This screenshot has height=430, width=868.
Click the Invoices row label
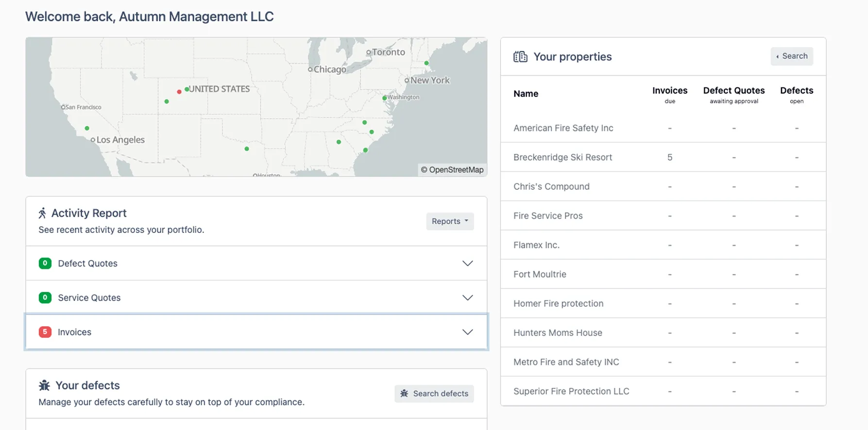pyautogui.click(x=74, y=332)
